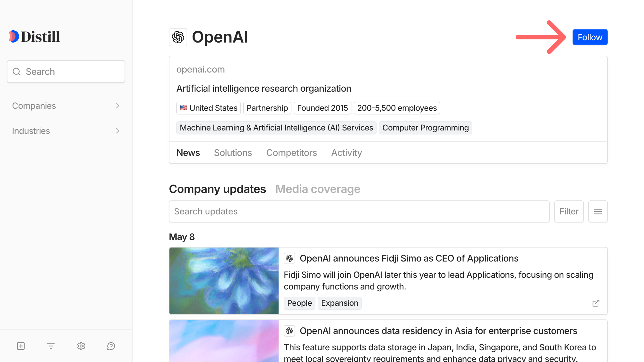Open the openai.com website link
The width and height of the screenshot is (644, 362).
click(x=200, y=69)
